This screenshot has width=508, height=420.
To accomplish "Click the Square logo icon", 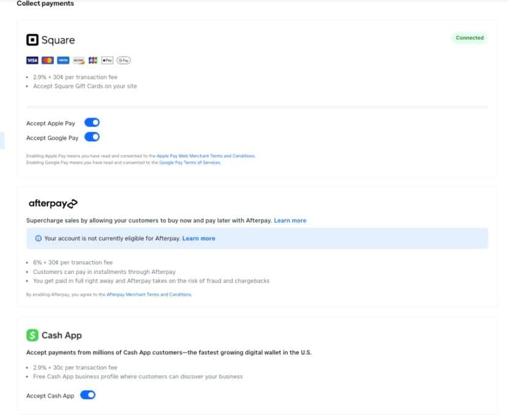I will tap(32, 40).
